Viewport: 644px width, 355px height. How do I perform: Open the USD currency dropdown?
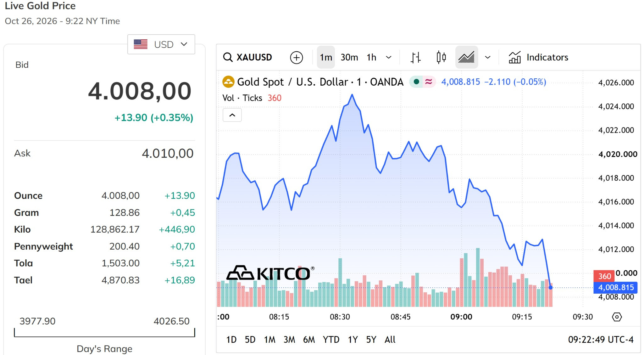[161, 44]
